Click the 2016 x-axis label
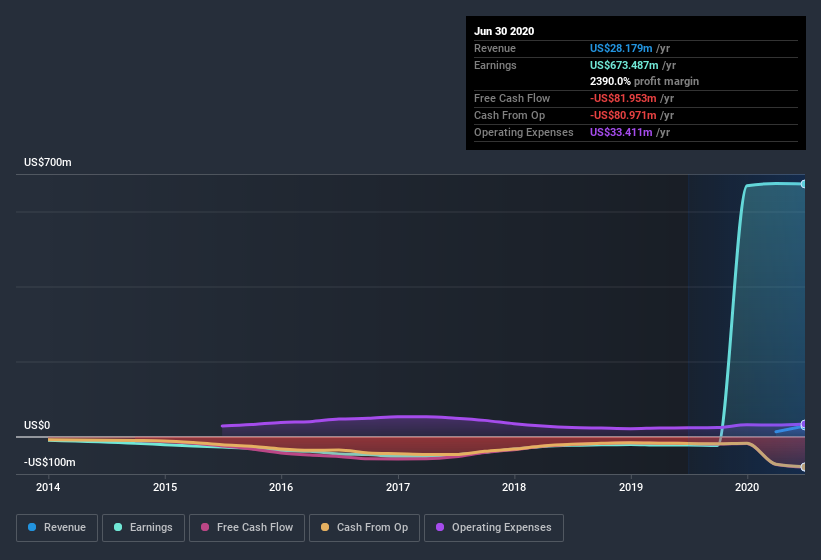Image resolution: width=821 pixels, height=560 pixels. click(281, 487)
